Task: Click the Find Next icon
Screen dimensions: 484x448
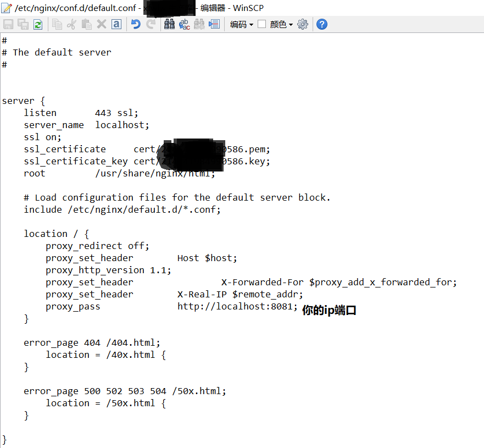Action: coord(199,24)
